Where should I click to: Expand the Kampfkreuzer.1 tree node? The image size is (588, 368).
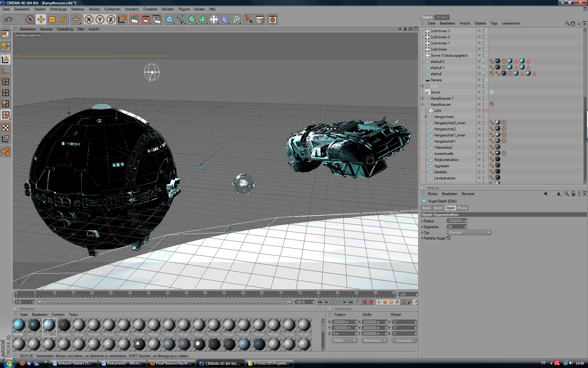point(423,98)
